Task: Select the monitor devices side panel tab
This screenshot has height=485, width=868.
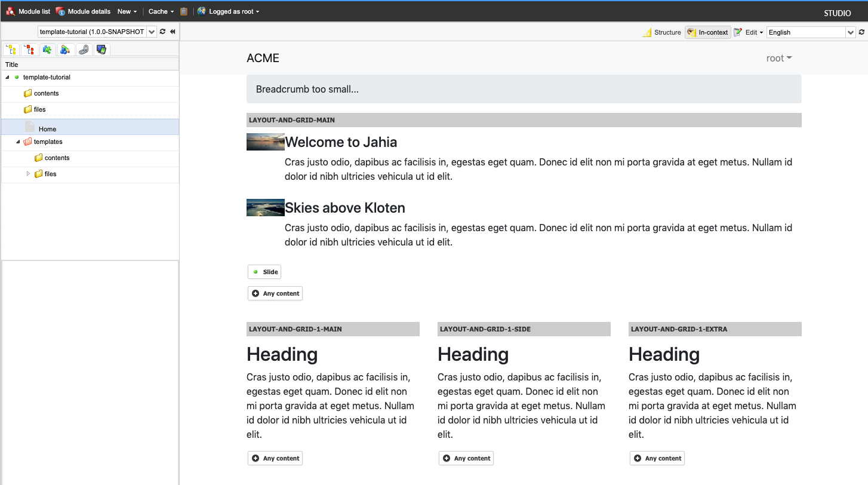Action: point(101,50)
